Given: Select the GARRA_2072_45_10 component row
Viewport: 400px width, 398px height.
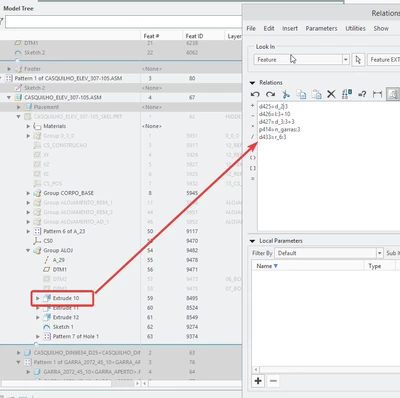Looking at the screenshot, I should [x=92, y=371].
